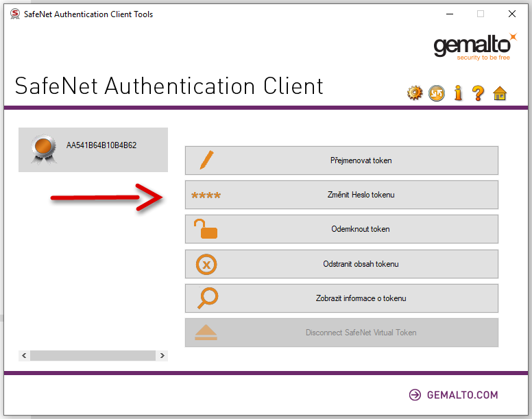
Task: Open the About info icon
Action: [458, 93]
